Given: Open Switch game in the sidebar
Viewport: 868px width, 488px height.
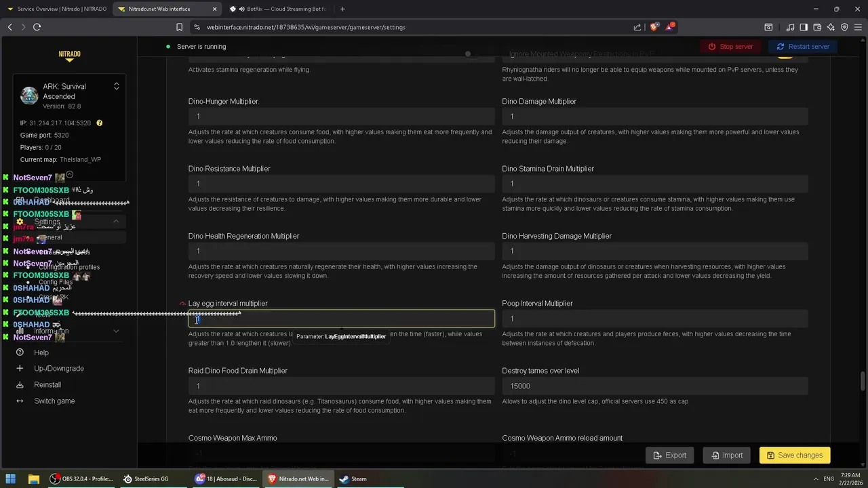Looking at the screenshot, I should coord(54,401).
